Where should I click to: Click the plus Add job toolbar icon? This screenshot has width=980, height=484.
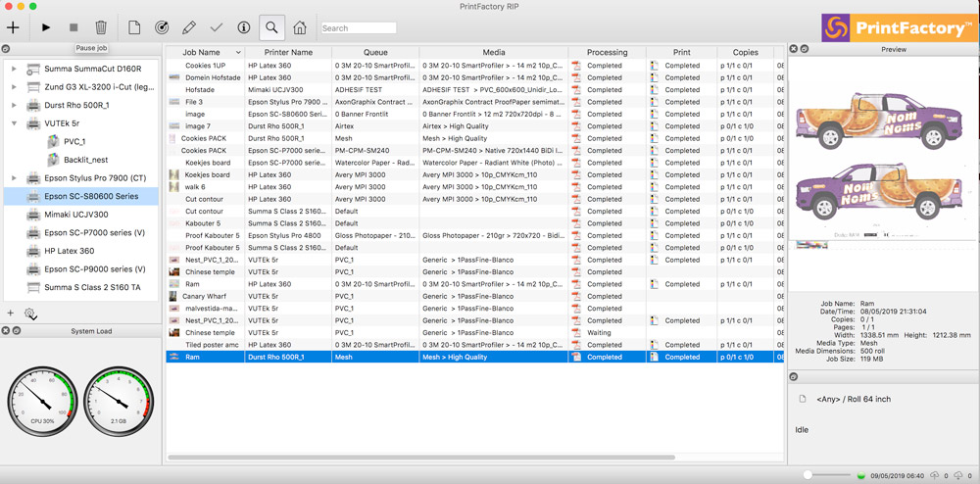13,28
